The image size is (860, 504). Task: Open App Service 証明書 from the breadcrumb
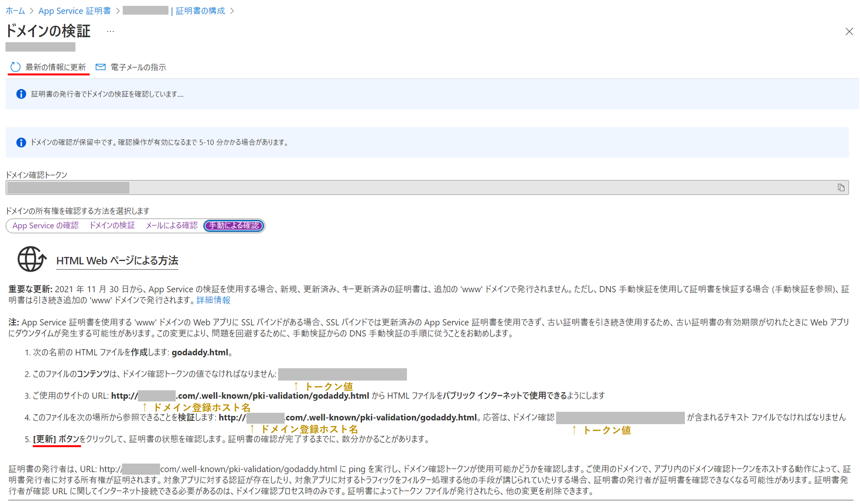[x=74, y=11]
